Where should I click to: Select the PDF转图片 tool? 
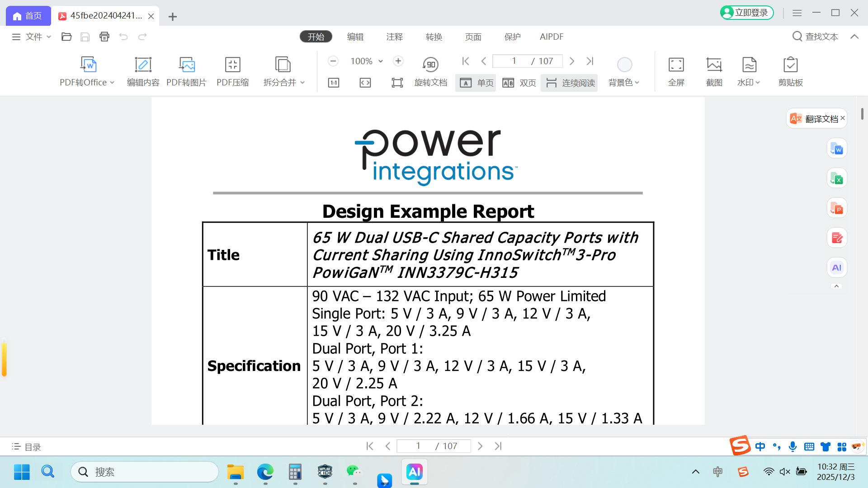coord(186,71)
